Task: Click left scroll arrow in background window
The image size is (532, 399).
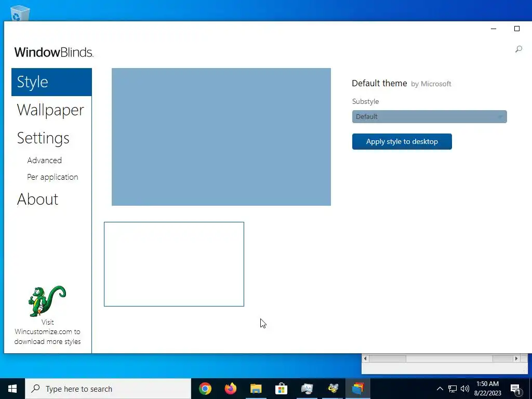Action: (x=365, y=358)
